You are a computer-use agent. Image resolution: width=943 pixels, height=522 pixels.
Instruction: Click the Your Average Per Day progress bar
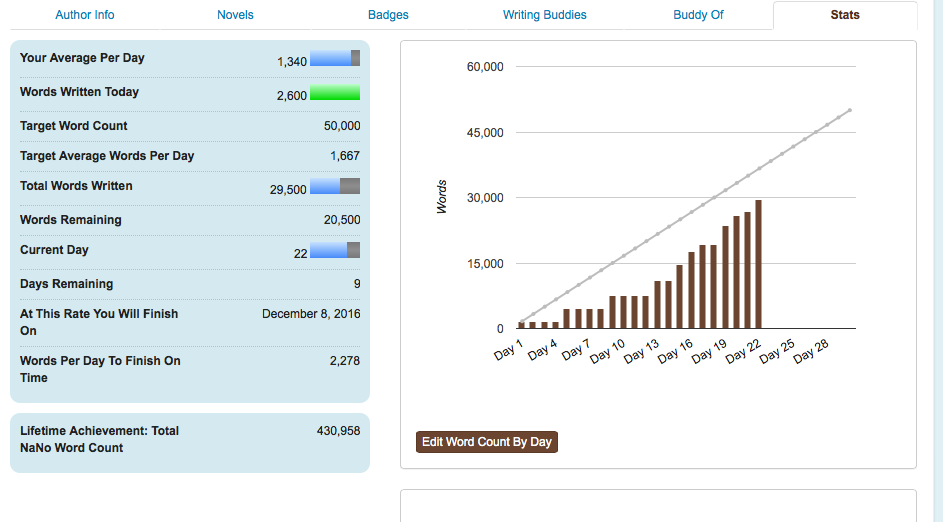tap(335, 59)
